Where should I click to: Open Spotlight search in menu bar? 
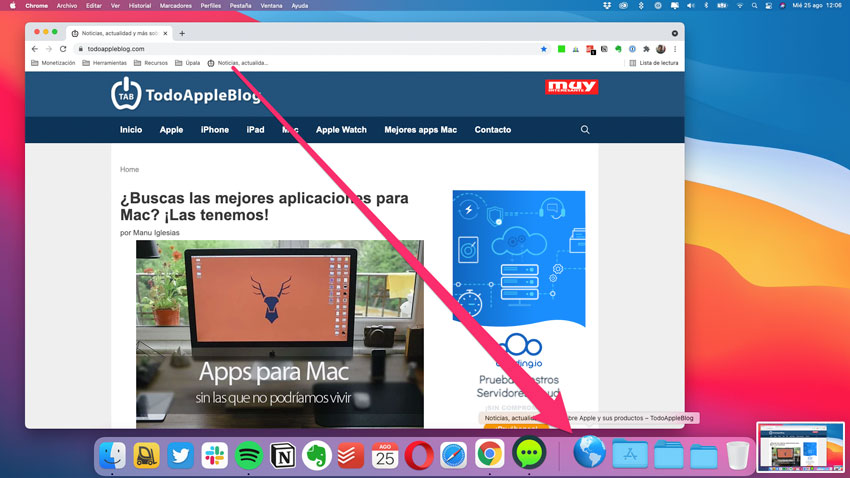coord(754,5)
